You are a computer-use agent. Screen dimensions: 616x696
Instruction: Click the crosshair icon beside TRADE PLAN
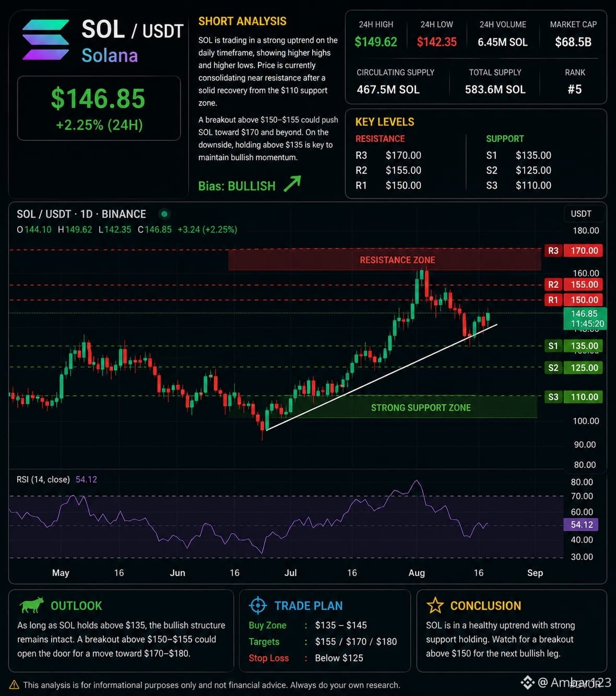coord(258,605)
